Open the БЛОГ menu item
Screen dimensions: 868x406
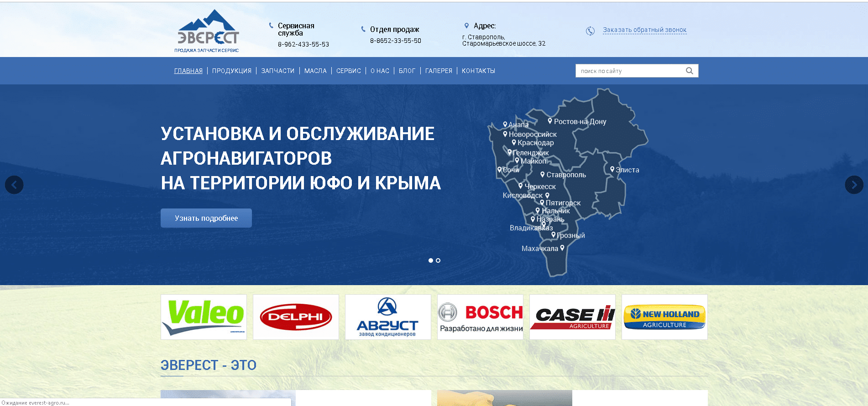click(x=407, y=71)
